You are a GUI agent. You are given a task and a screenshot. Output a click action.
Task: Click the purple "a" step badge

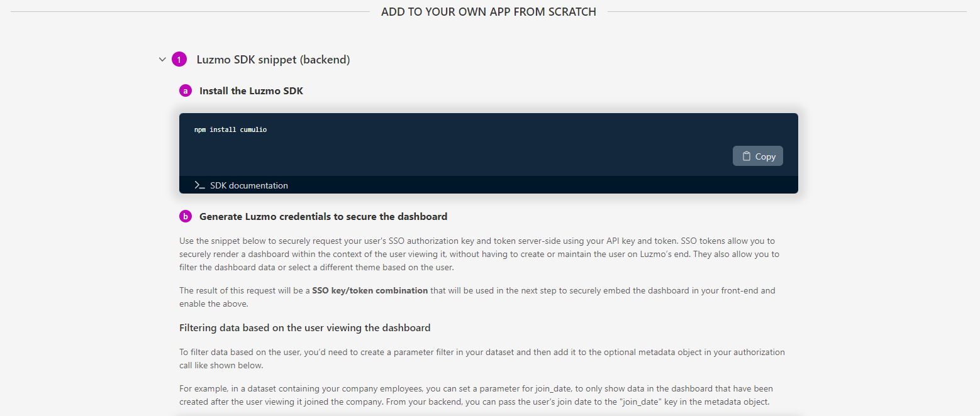(185, 90)
